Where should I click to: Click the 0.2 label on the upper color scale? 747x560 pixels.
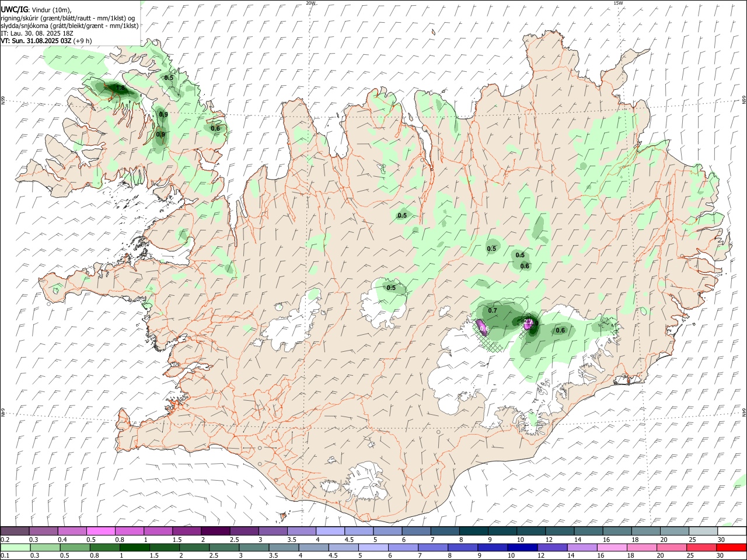[5, 540]
